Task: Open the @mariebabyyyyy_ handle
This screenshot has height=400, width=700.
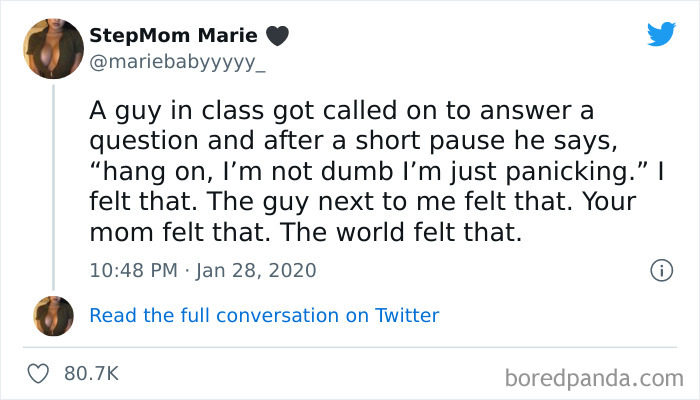Action: [x=178, y=63]
